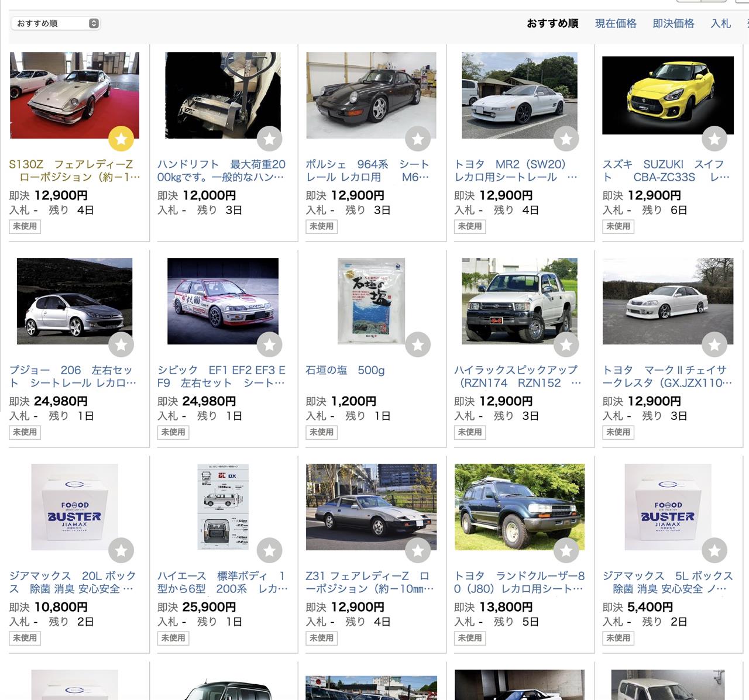
Task: Open スズキ SUZUKI スイフト listing title
Action: coord(666,171)
